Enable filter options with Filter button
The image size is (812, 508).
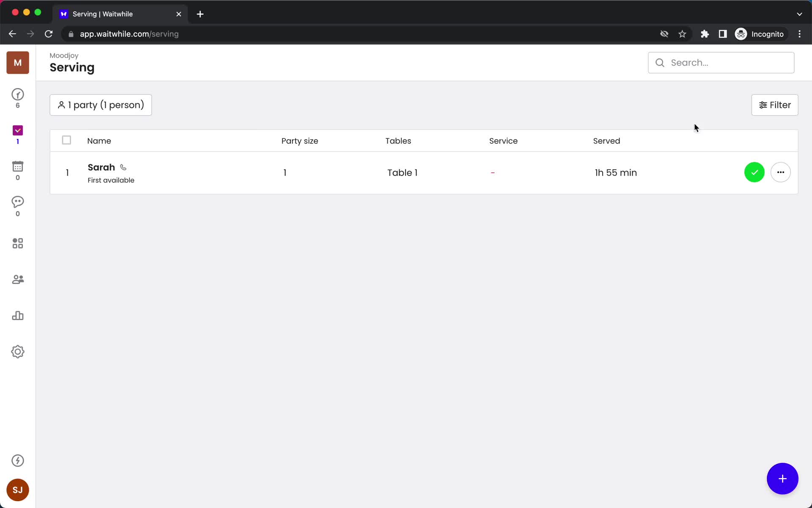[x=775, y=105]
